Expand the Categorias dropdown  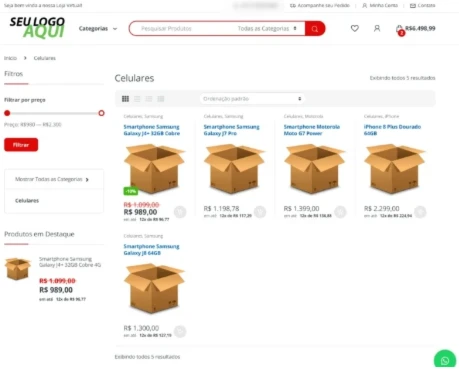click(x=98, y=29)
